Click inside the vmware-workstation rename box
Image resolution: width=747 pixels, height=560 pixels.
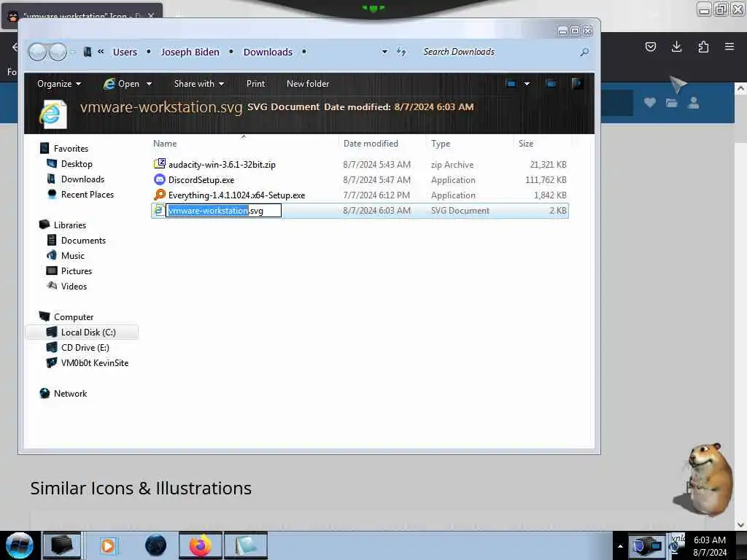[x=223, y=211]
